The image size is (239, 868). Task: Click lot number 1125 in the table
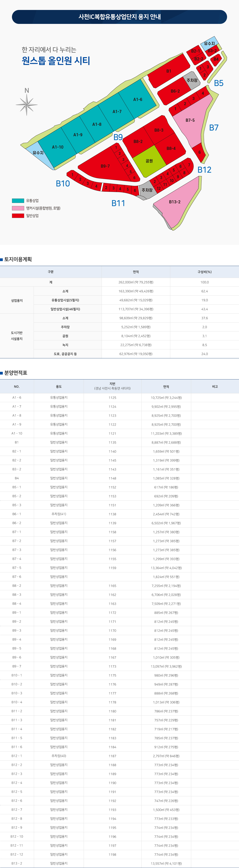(x=113, y=398)
